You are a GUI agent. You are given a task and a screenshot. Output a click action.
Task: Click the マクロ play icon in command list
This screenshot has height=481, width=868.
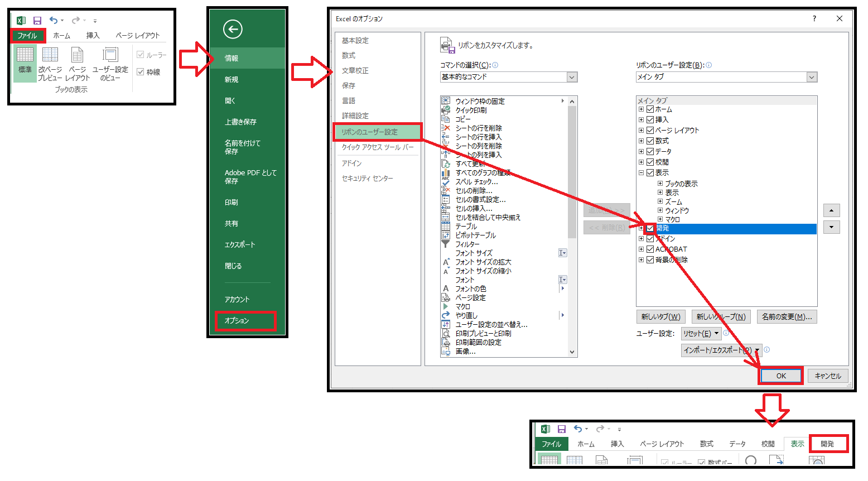click(x=446, y=306)
